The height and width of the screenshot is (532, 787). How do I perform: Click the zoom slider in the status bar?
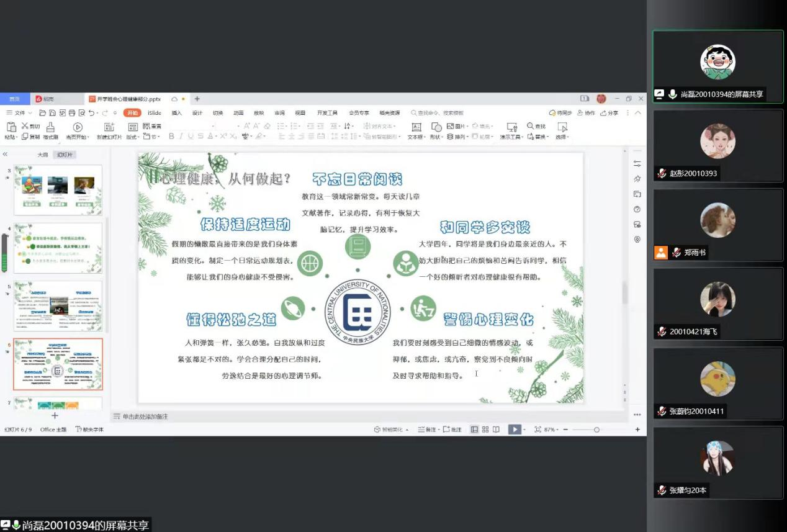pyautogui.click(x=596, y=430)
